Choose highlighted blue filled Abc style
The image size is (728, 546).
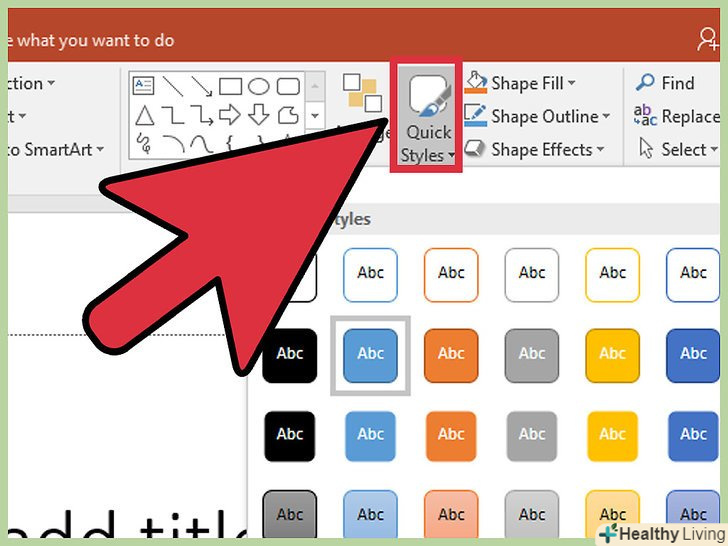(x=370, y=356)
